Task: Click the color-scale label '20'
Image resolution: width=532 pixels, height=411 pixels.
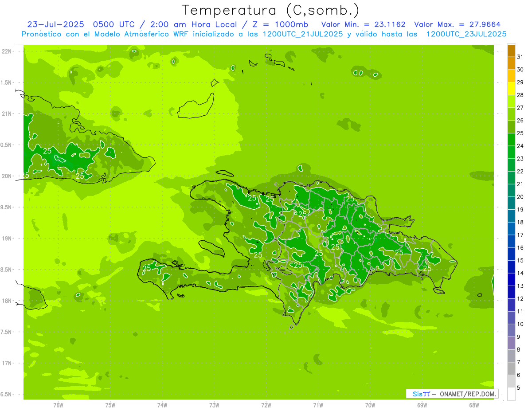Action: click(520, 197)
